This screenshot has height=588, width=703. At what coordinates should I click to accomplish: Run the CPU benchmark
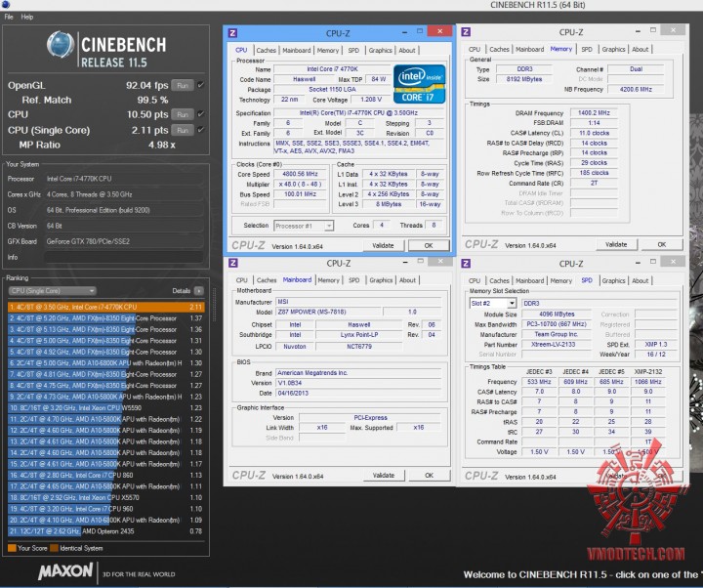click(x=183, y=114)
